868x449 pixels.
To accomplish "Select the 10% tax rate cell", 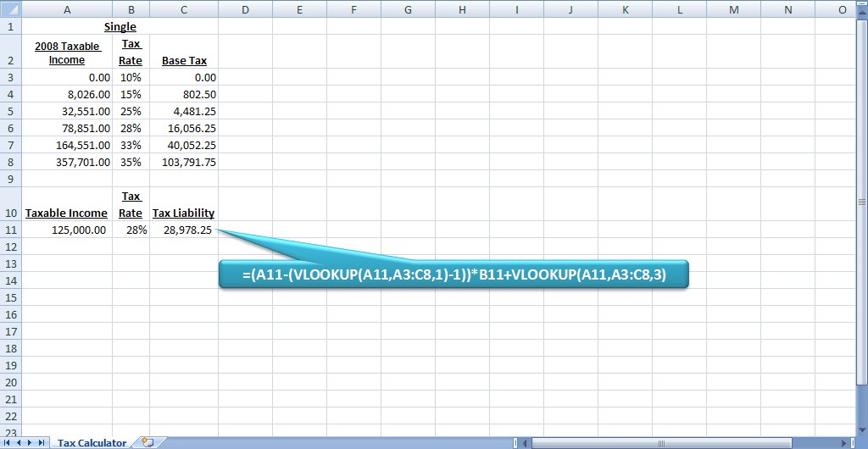I will click(x=131, y=77).
